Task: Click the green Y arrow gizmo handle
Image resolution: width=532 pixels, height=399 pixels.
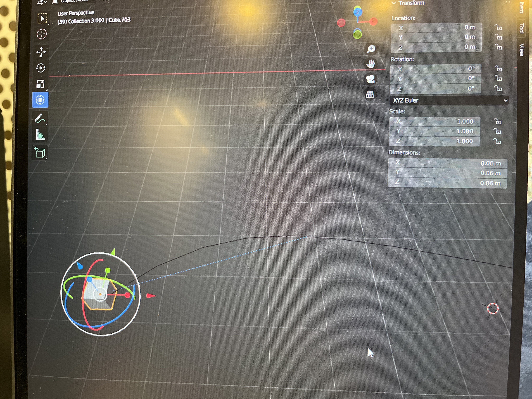Action: [113, 252]
